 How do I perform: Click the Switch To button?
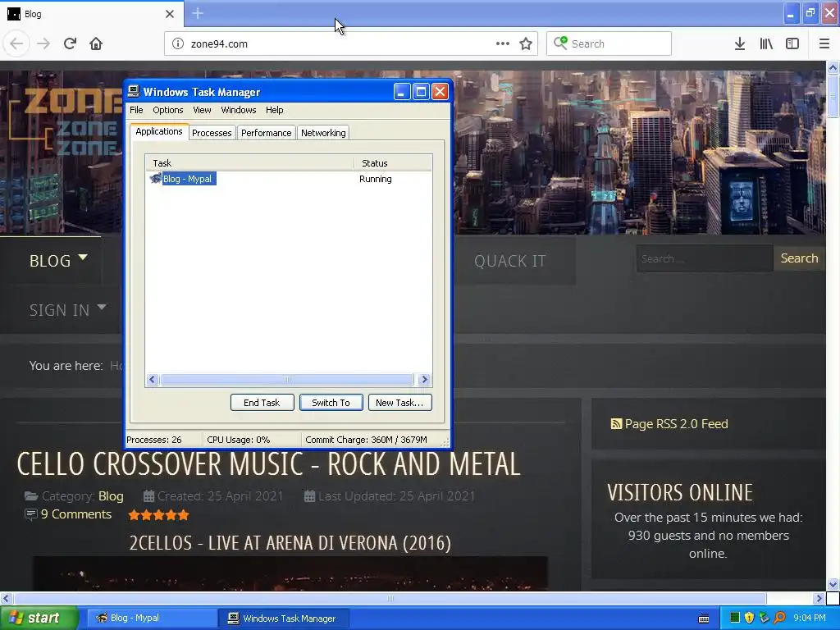pos(331,402)
